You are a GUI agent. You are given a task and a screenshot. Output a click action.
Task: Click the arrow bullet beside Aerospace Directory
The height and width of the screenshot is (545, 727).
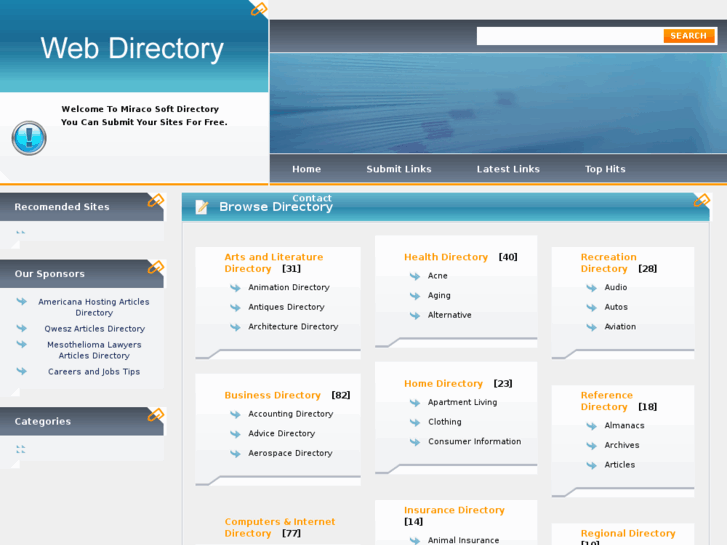click(x=236, y=454)
